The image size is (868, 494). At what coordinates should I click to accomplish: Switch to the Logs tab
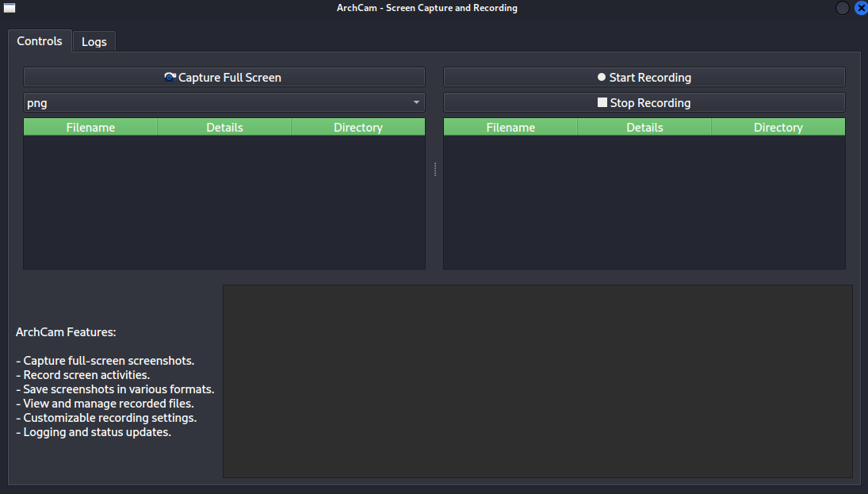(x=94, y=41)
